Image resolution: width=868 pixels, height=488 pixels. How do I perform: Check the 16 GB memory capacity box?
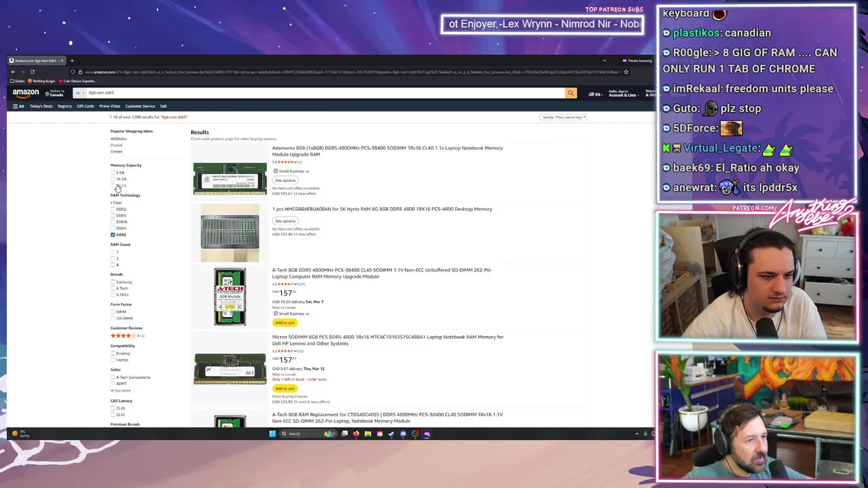pyautogui.click(x=113, y=180)
